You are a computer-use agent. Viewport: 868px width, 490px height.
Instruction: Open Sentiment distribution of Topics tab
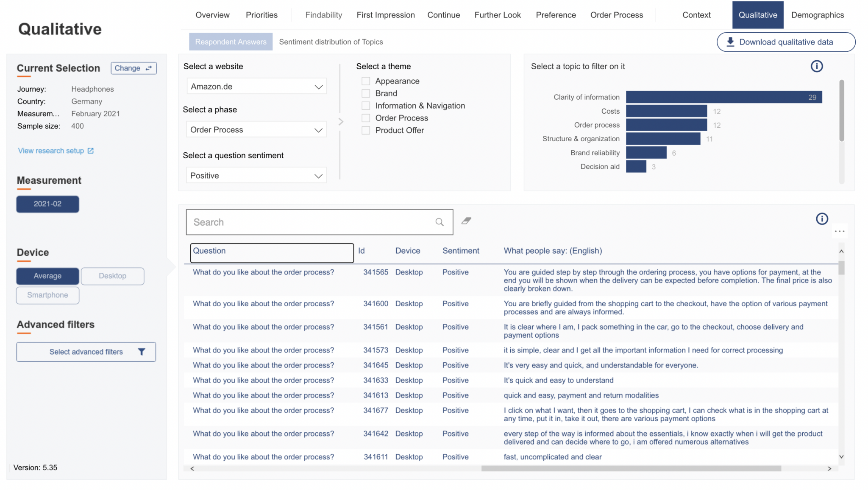pos(331,42)
